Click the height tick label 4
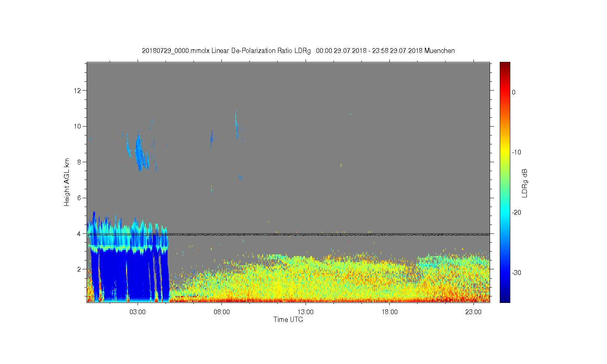Image resolution: width=607 pixels, height=364 pixels. click(79, 234)
